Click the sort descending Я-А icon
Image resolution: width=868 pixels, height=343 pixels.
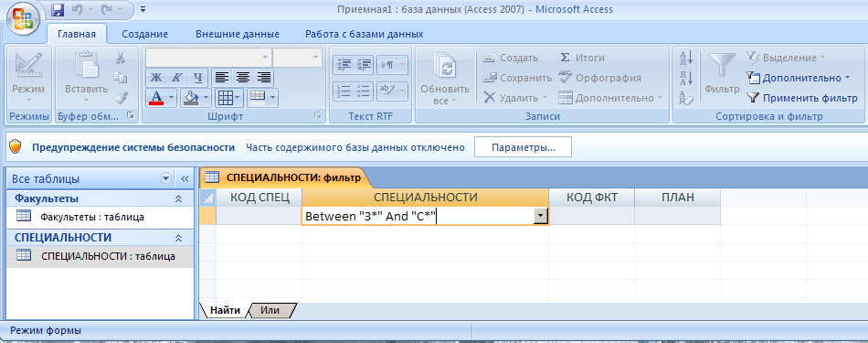click(686, 78)
